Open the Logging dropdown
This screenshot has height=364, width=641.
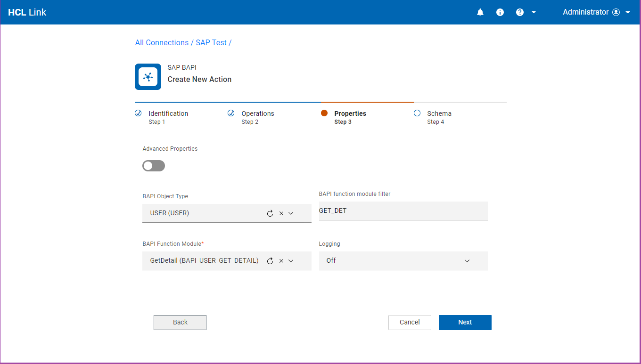click(403, 260)
